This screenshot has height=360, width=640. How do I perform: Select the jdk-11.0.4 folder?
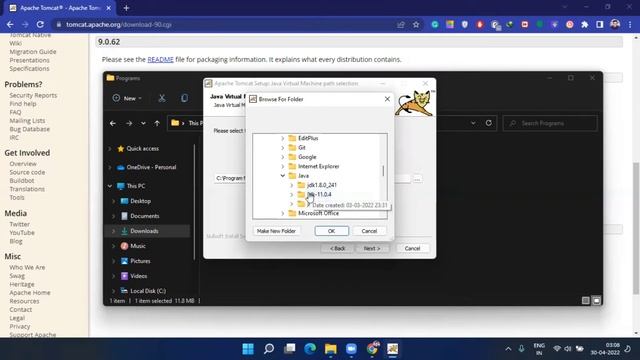pyautogui.click(x=319, y=195)
